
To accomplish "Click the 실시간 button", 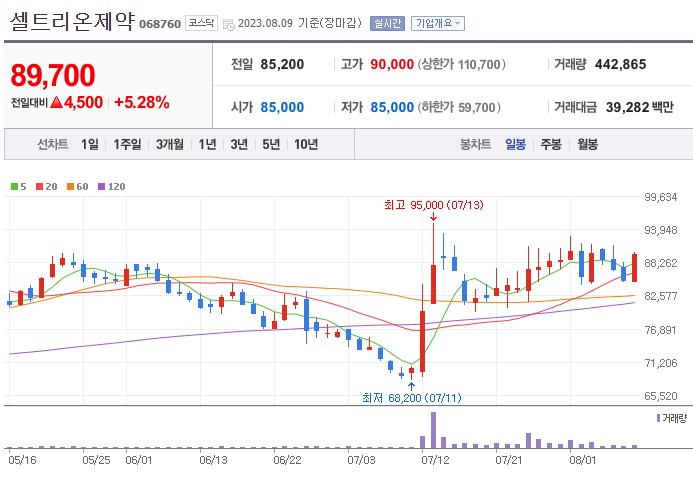I will (387, 23).
